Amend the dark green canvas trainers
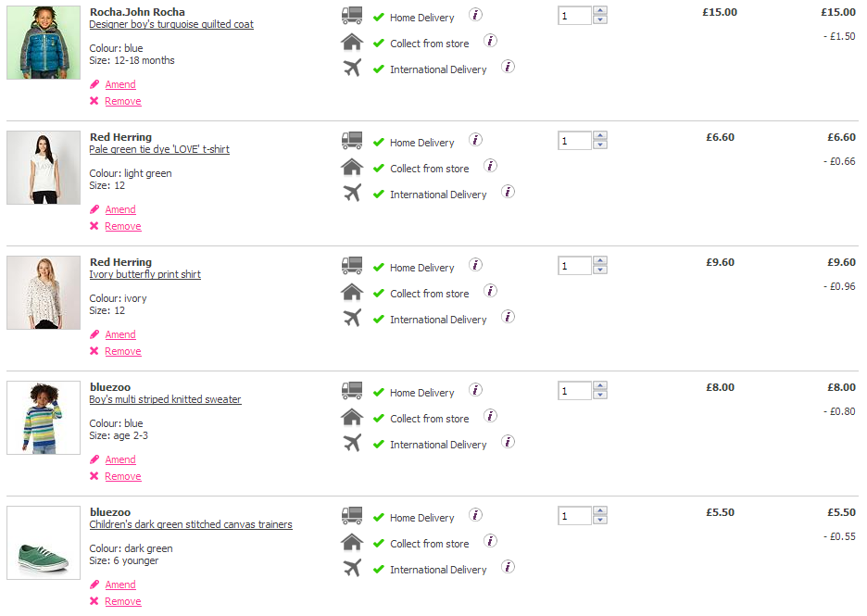 120,585
